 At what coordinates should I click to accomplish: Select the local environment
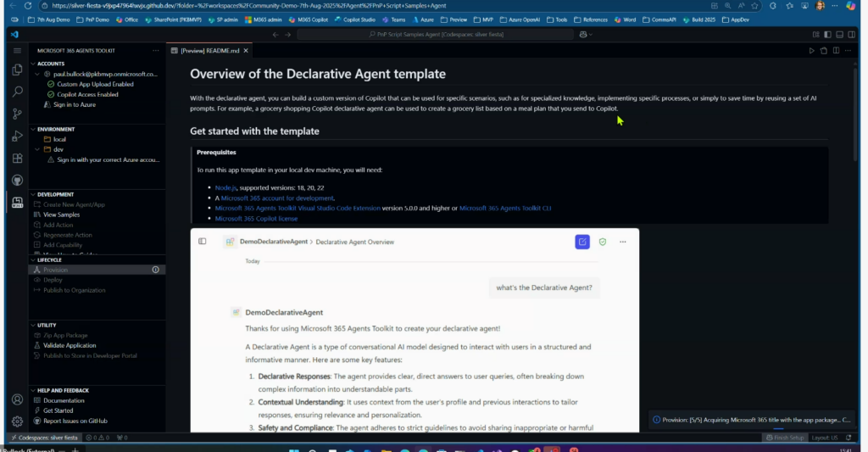tap(60, 140)
